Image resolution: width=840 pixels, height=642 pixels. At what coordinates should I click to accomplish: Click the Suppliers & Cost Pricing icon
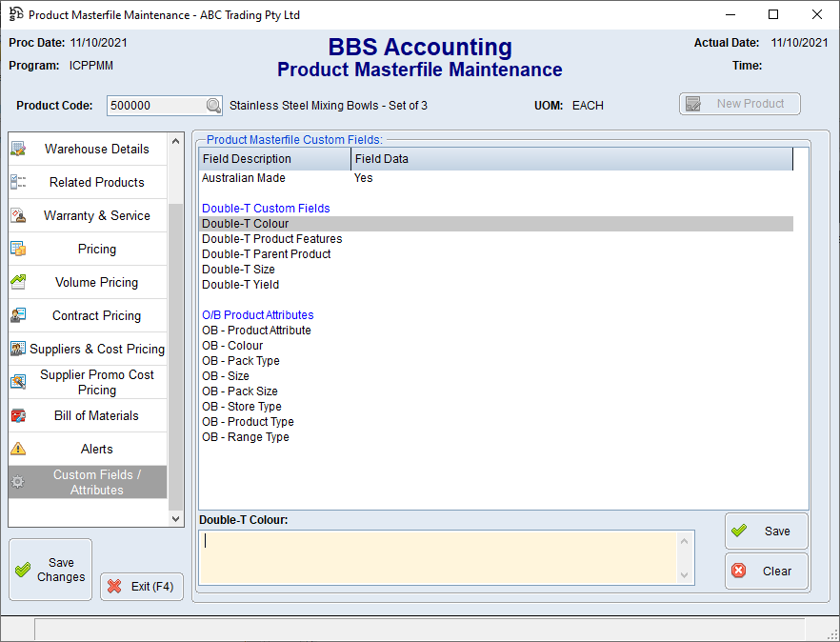tap(18, 349)
